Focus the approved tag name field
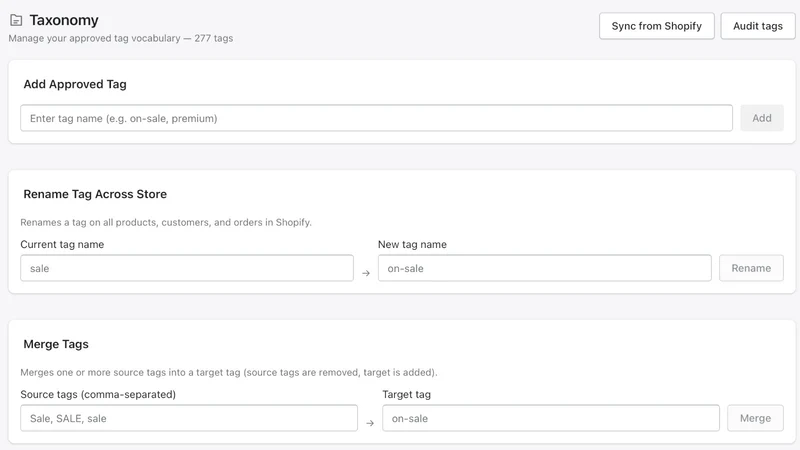The height and width of the screenshot is (450, 800). click(x=377, y=118)
